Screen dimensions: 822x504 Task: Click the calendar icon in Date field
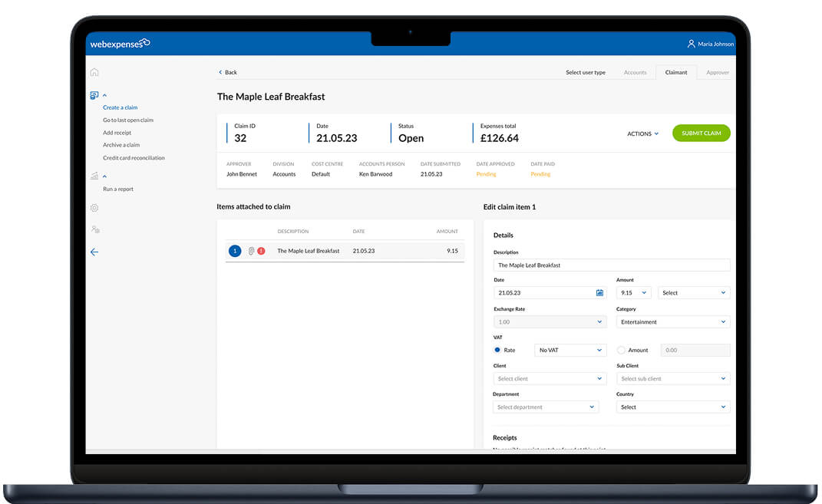599,293
